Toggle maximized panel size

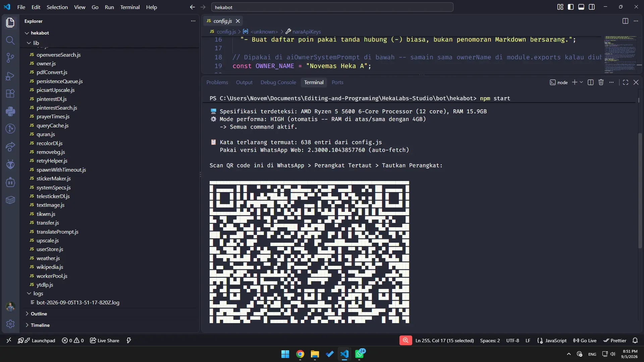[x=626, y=82]
